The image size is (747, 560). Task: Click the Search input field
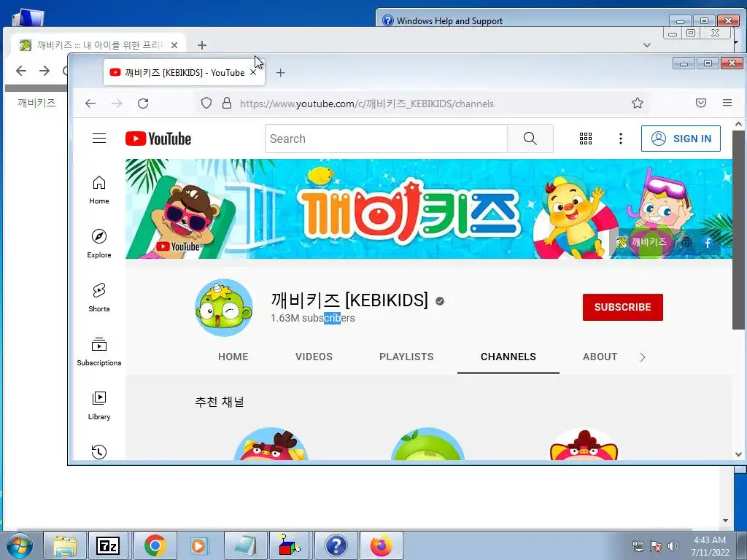387,139
